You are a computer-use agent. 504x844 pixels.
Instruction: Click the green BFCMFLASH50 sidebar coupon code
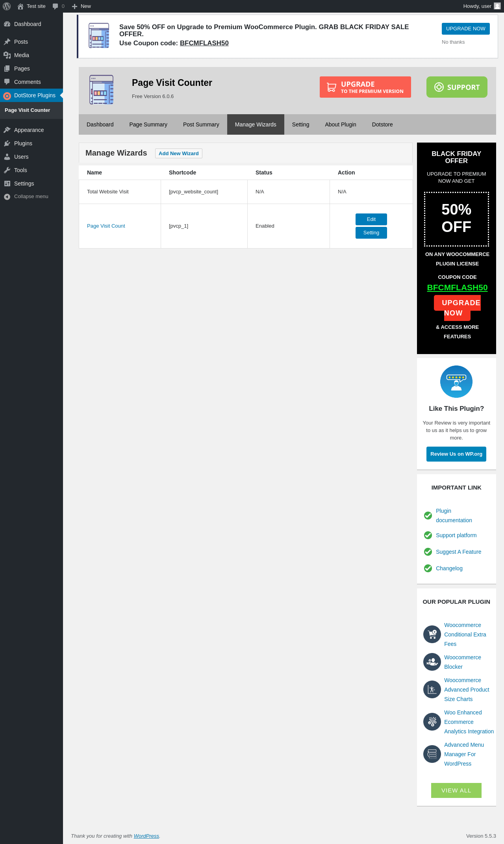pos(457,288)
